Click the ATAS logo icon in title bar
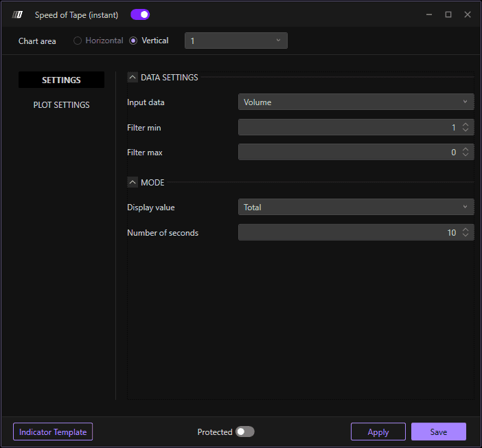The width and height of the screenshot is (482, 448). [x=17, y=14]
